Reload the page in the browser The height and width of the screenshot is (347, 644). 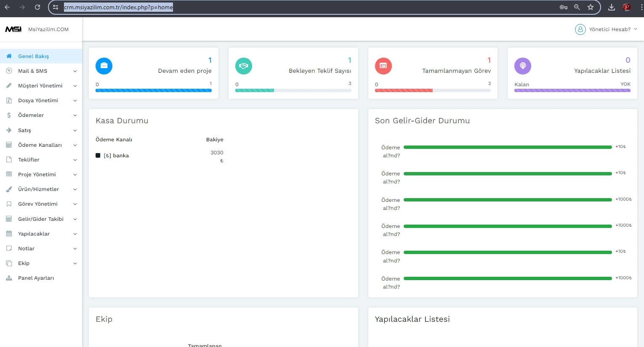(x=37, y=7)
